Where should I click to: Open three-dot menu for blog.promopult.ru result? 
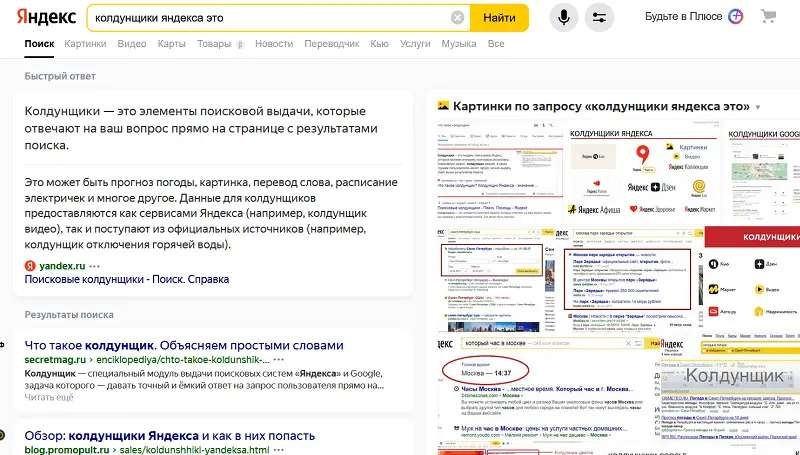(x=279, y=450)
